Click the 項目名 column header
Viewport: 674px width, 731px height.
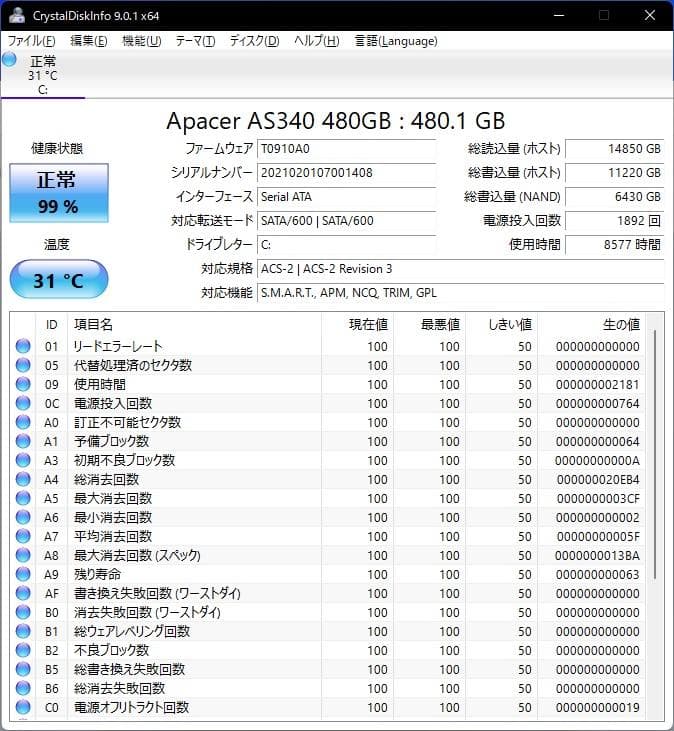[194, 324]
